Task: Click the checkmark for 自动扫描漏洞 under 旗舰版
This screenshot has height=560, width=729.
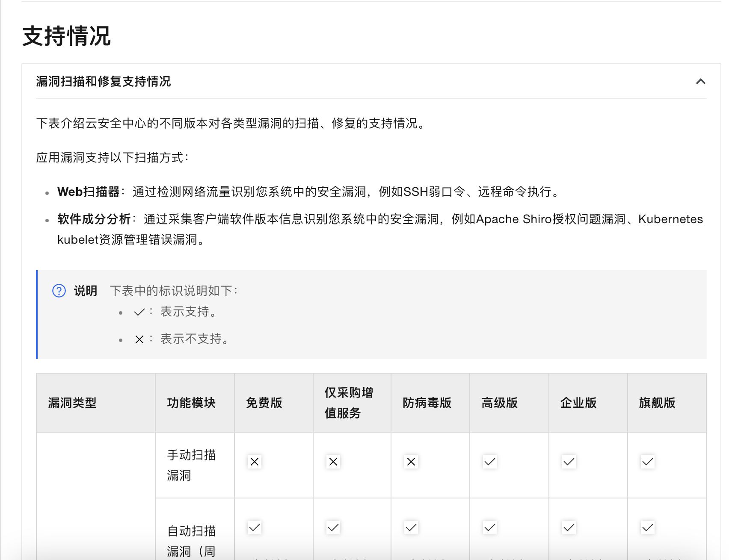Action: point(648,528)
